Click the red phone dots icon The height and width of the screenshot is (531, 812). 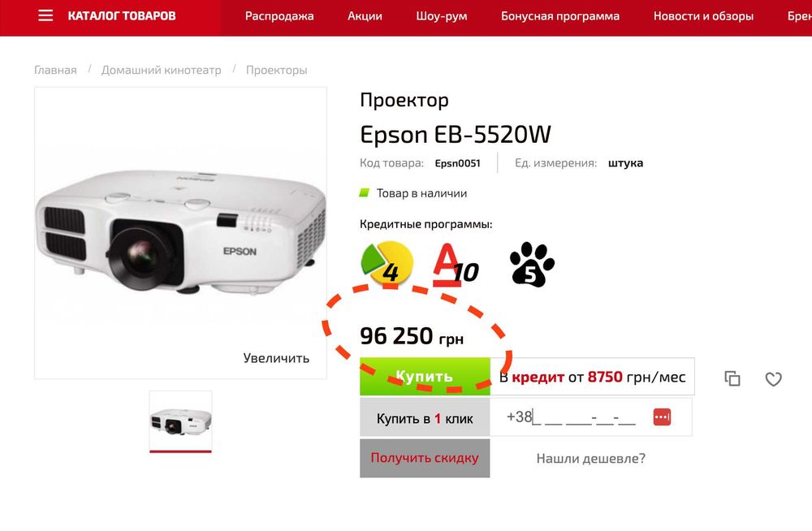pyautogui.click(x=662, y=417)
